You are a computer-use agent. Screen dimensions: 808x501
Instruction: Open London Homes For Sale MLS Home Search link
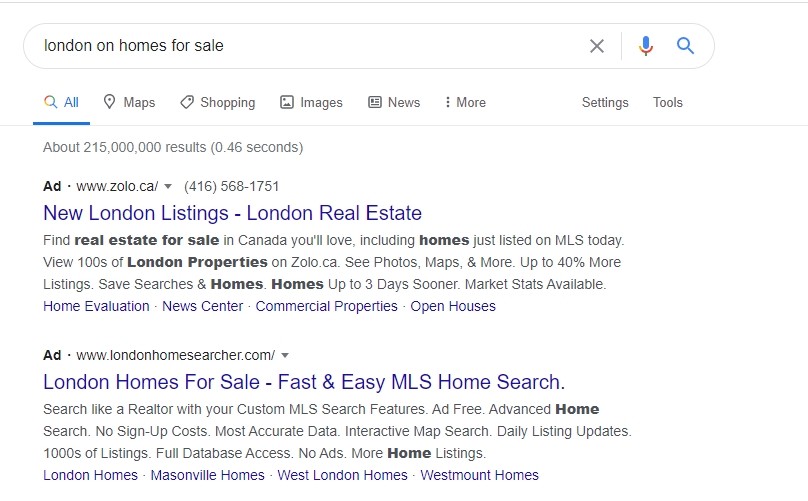304,382
